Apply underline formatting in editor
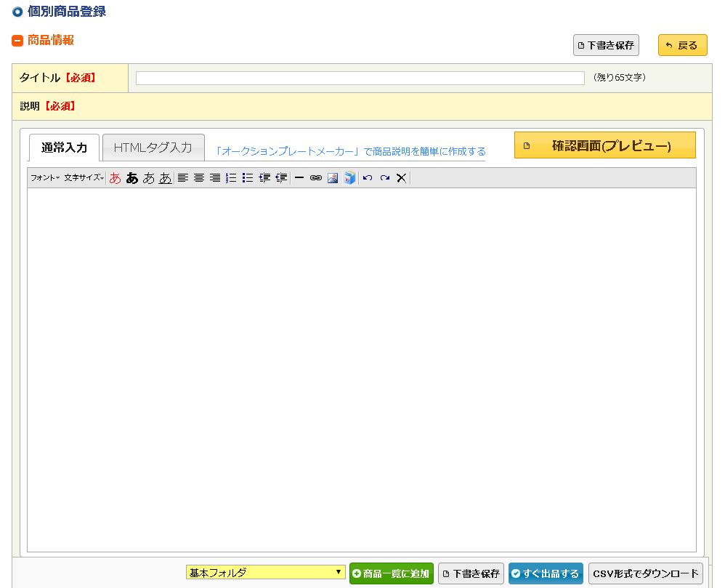This screenshot has width=725, height=588. click(166, 178)
